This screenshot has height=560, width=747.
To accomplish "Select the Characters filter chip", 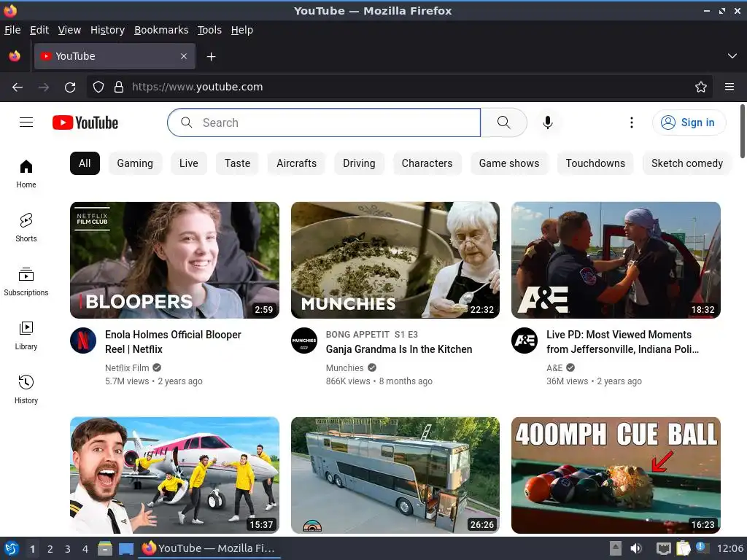I will [x=427, y=163].
